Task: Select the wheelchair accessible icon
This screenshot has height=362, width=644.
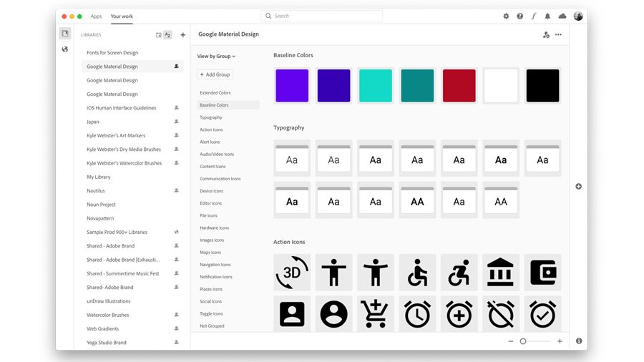Action: (x=417, y=272)
